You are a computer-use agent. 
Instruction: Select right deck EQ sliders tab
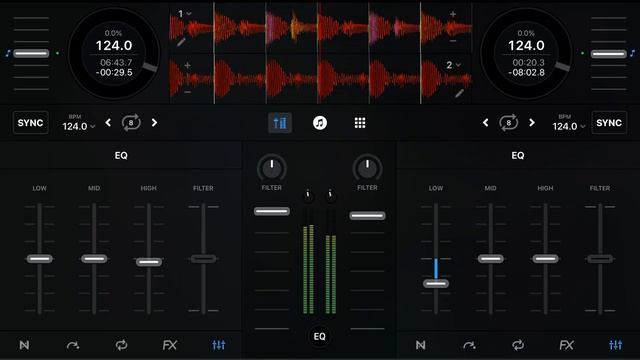616,345
